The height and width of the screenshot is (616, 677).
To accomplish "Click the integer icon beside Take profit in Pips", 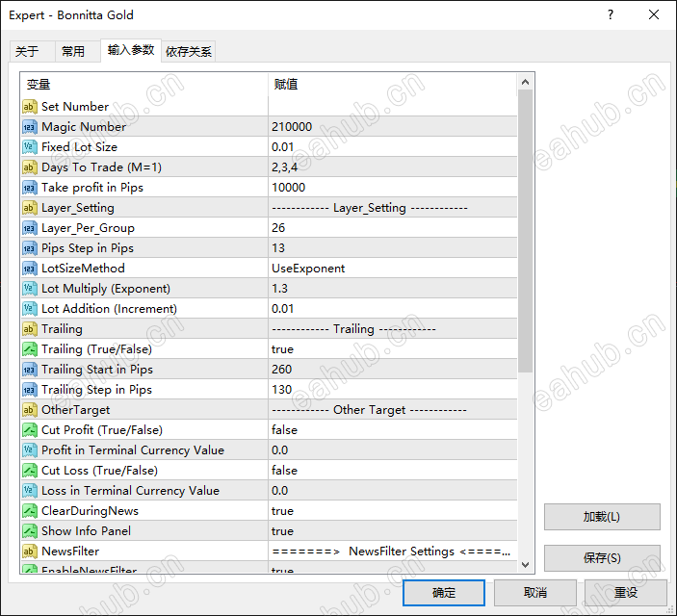I will pyautogui.click(x=29, y=188).
